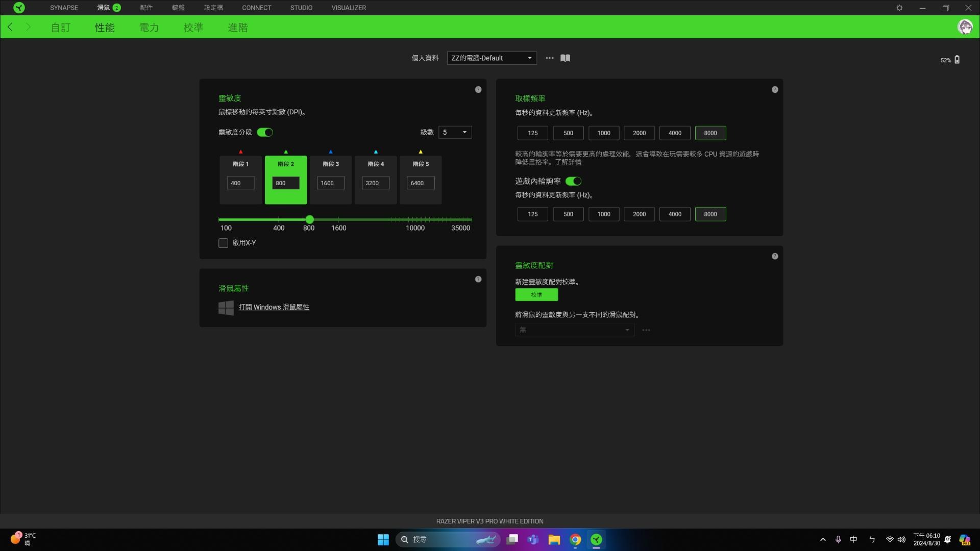The height and width of the screenshot is (551, 980).
Task: Click the Razer logo in the top-left corner
Action: point(19,8)
